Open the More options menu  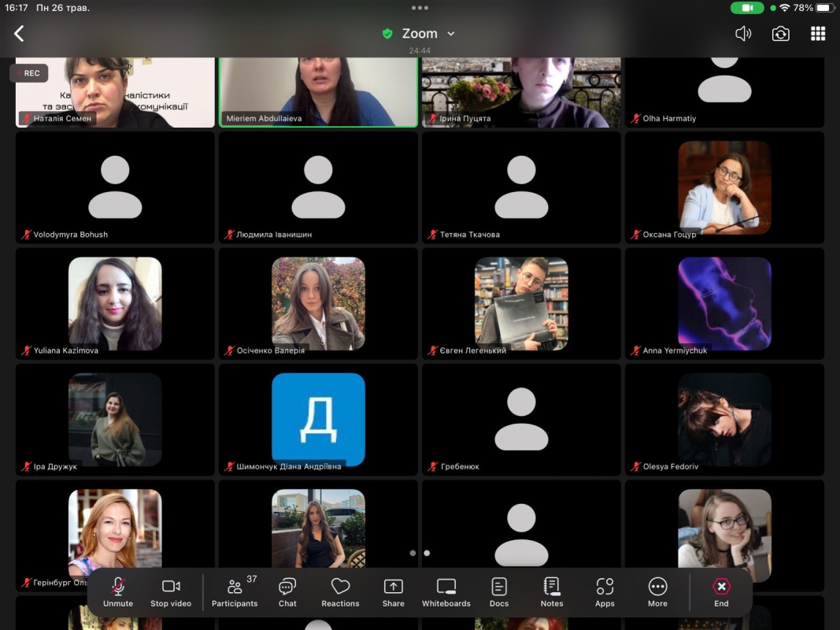(657, 592)
